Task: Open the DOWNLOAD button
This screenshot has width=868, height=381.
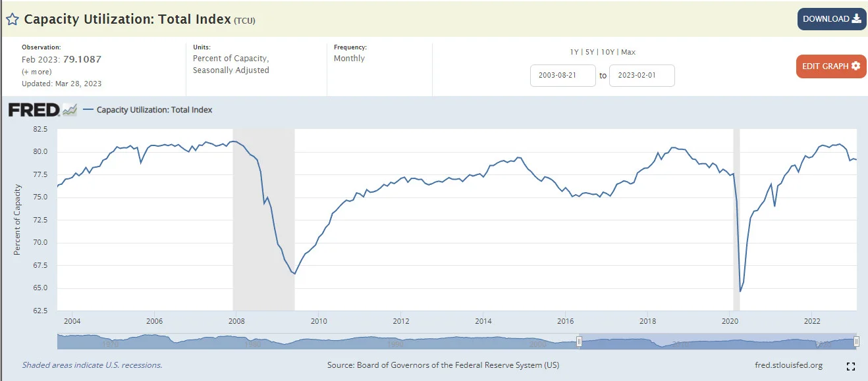Action: point(832,19)
